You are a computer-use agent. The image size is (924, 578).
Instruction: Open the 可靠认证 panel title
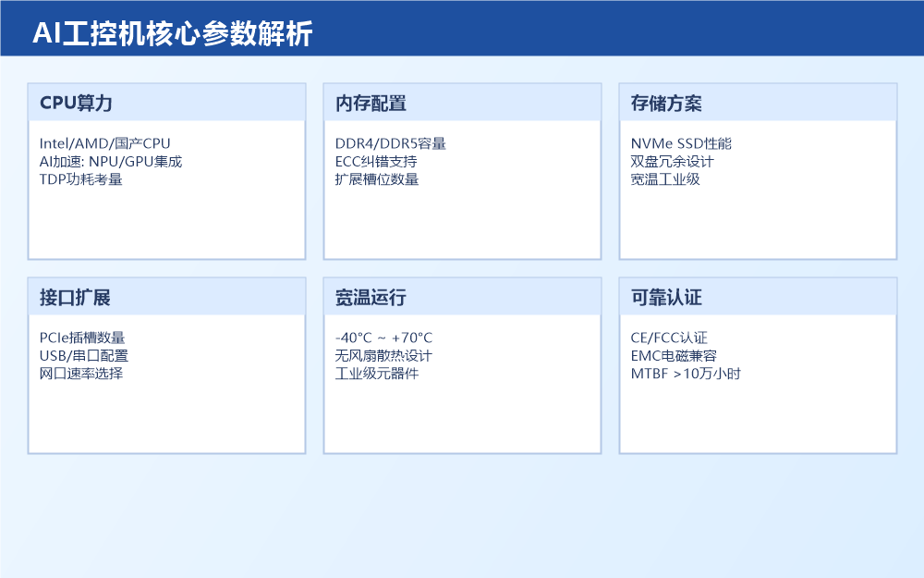coord(665,298)
